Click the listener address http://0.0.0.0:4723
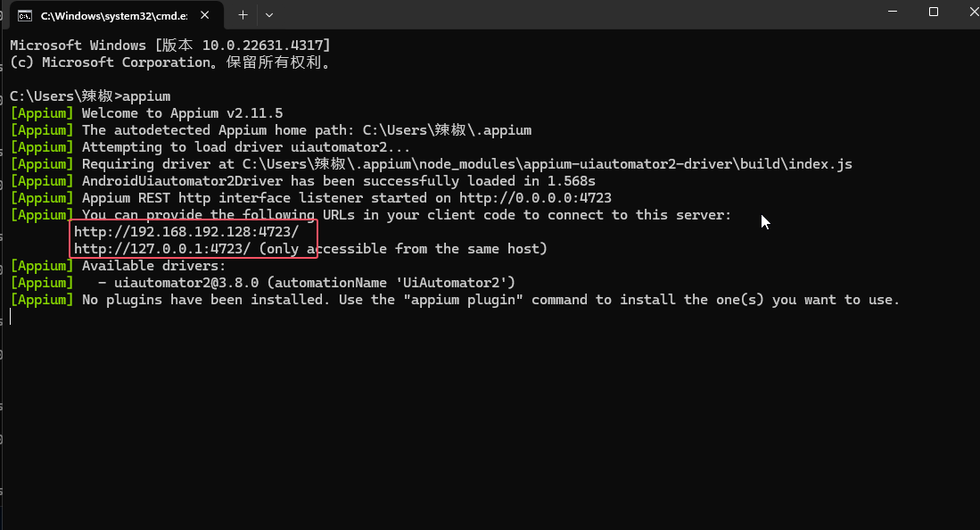The height and width of the screenshot is (530, 980). click(x=535, y=197)
